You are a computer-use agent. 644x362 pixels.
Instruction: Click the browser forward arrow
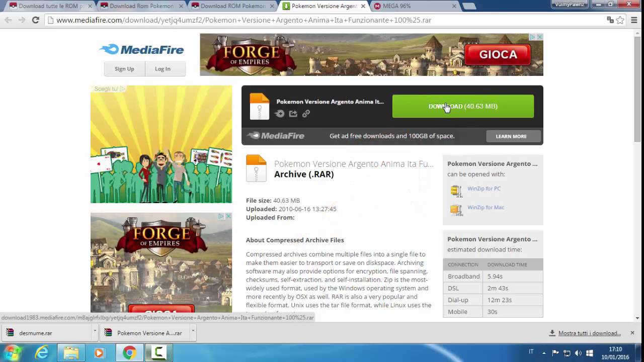(x=22, y=20)
